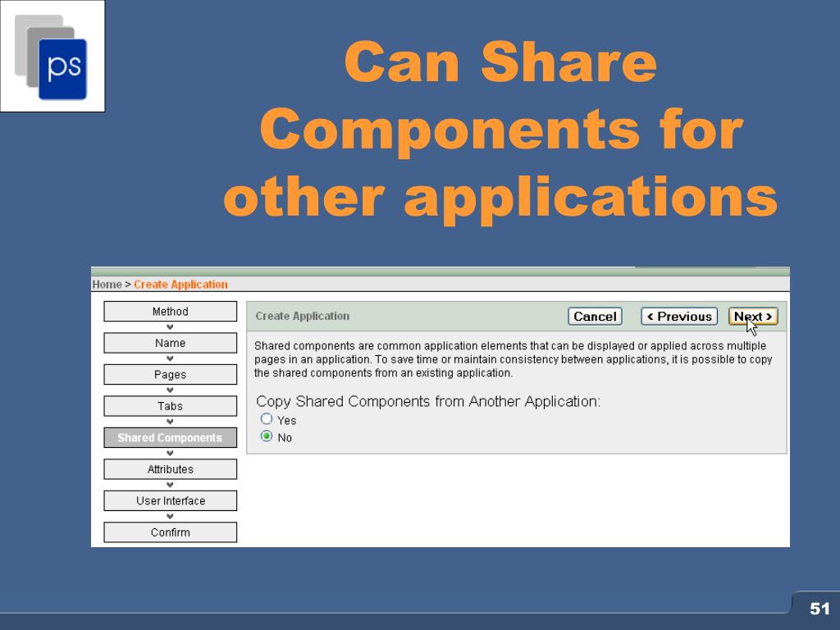Viewport: 840px width, 630px height.
Task: Select the Shared Components wizard step
Action: pyautogui.click(x=171, y=438)
